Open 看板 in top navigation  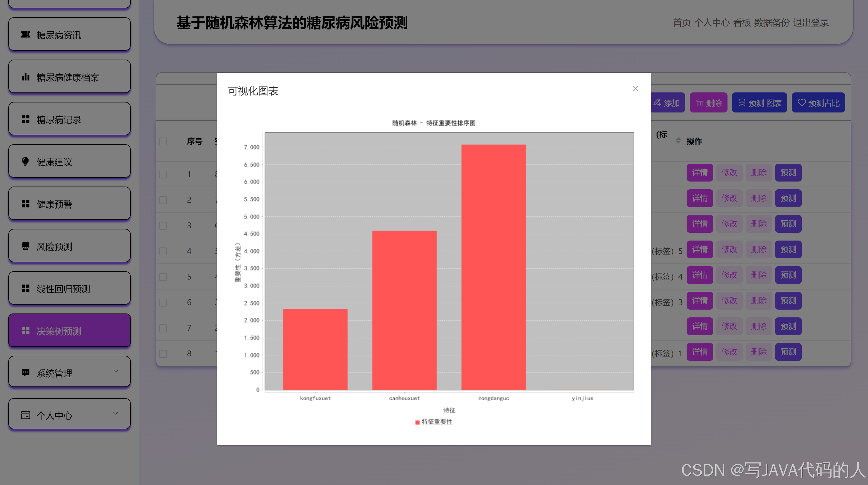[x=742, y=23]
